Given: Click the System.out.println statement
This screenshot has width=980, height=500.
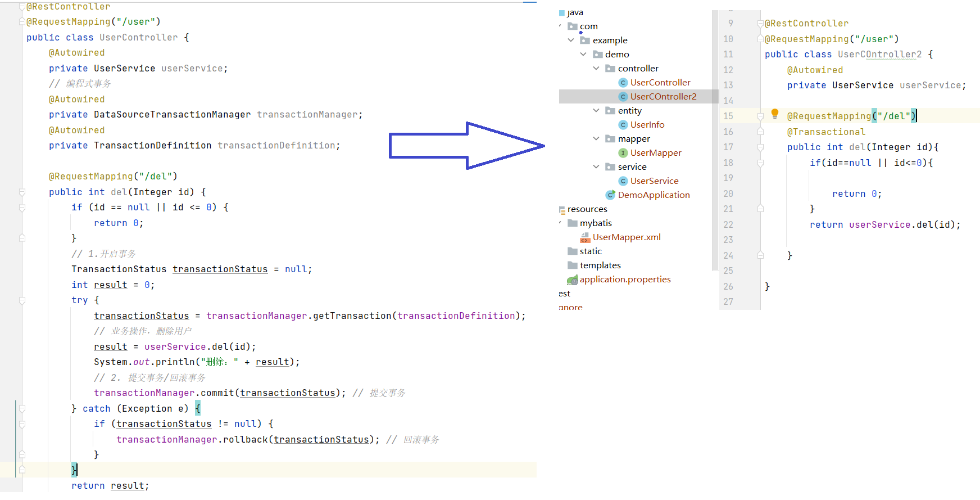Looking at the screenshot, I should point(197,362).
